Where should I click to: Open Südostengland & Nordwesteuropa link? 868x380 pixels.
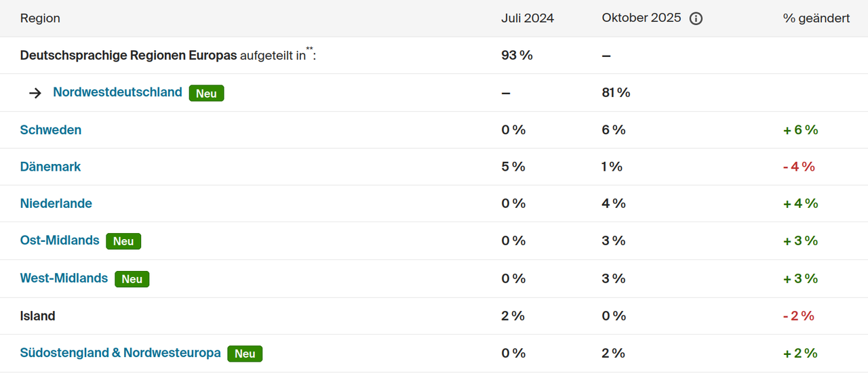pyautogui.click(x=120, y=353)
